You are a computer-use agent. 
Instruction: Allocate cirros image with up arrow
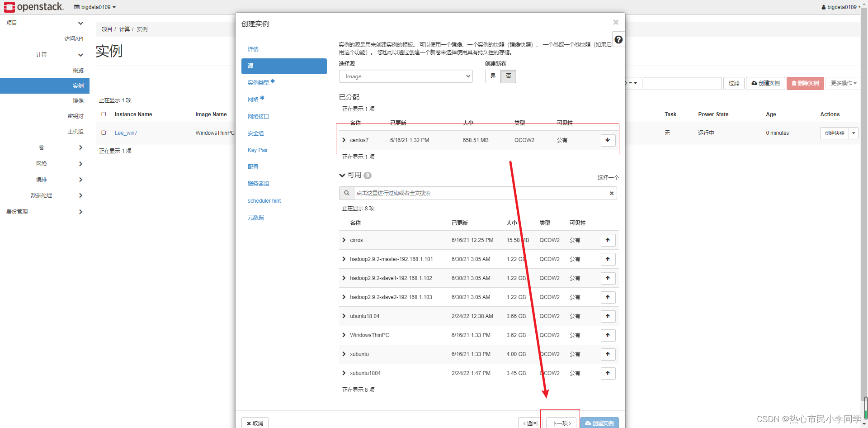[x=608, y=240]
